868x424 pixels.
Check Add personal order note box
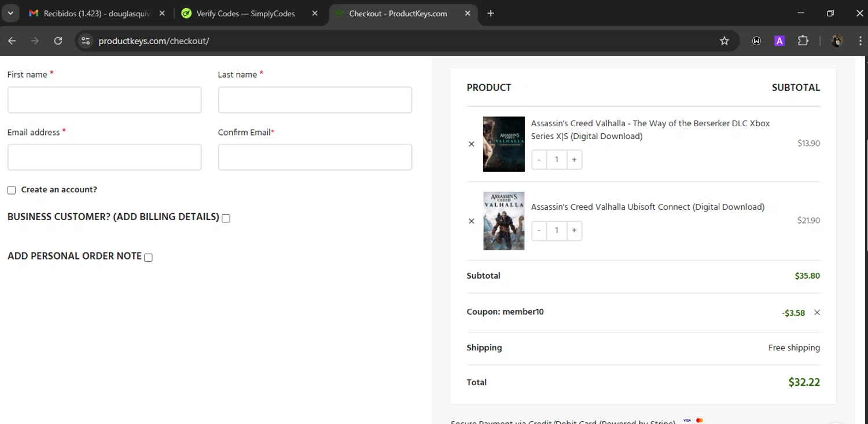click(148, 258)
